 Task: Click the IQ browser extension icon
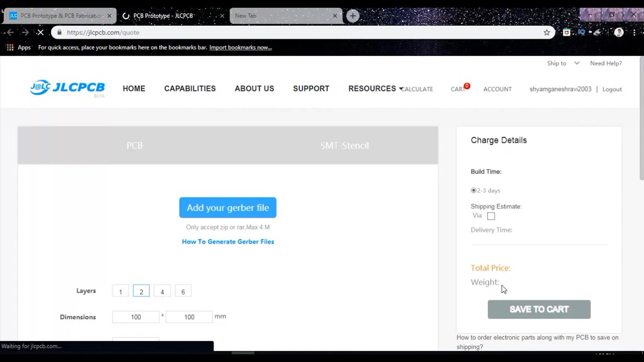pos(582,33)
